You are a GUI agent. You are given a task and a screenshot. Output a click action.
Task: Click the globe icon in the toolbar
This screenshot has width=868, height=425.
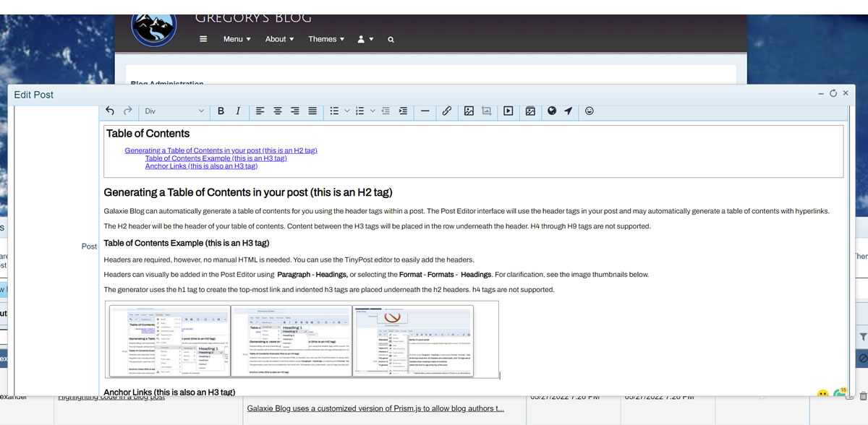552,111
